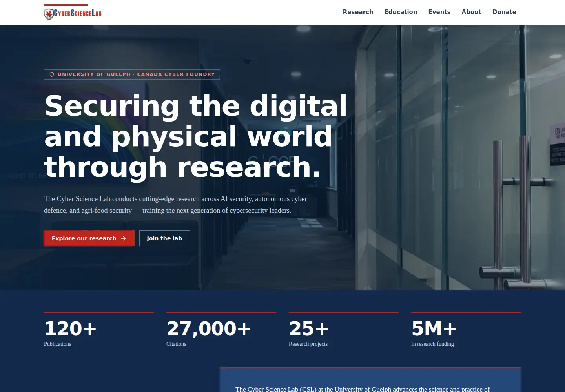This screenshot has height=392, width=565.
Task: Click the shield icon in the University badge
Action: tap(52, 74)
